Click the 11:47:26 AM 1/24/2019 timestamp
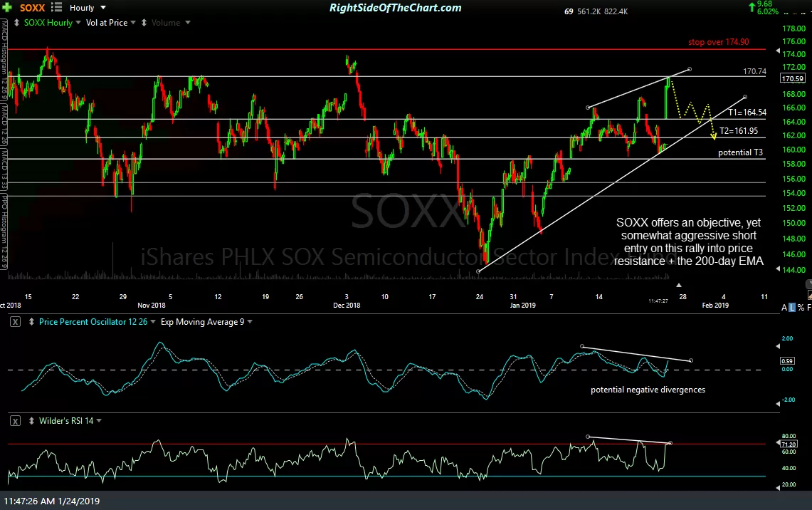812x510 pixels. click(52, 501)
